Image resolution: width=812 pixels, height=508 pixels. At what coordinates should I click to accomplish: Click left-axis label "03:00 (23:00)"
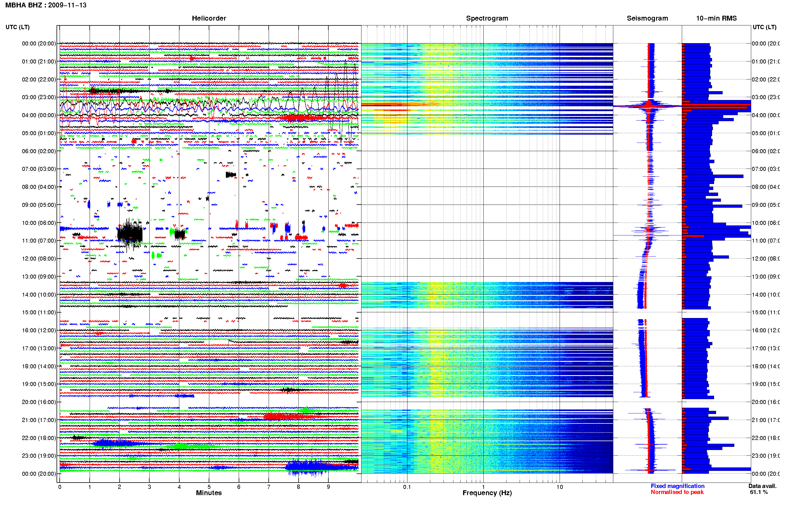[x=39, y=97]
